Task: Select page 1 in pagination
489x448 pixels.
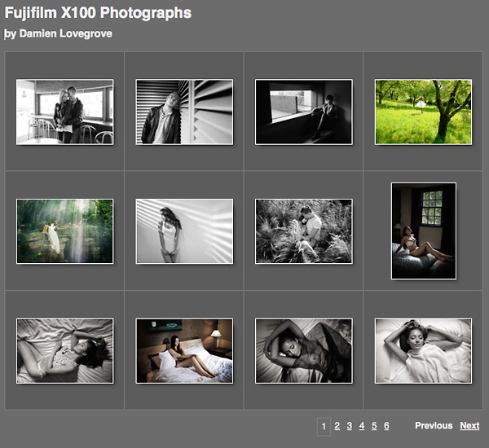Action: click(324, 427)
